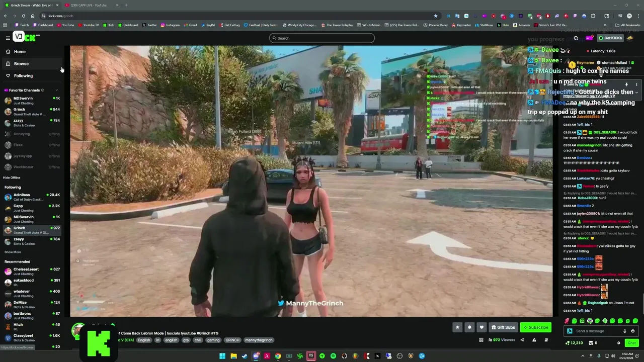
Task: Open the share stream icon
Action: pyautogui.click(x=522, y=340)
